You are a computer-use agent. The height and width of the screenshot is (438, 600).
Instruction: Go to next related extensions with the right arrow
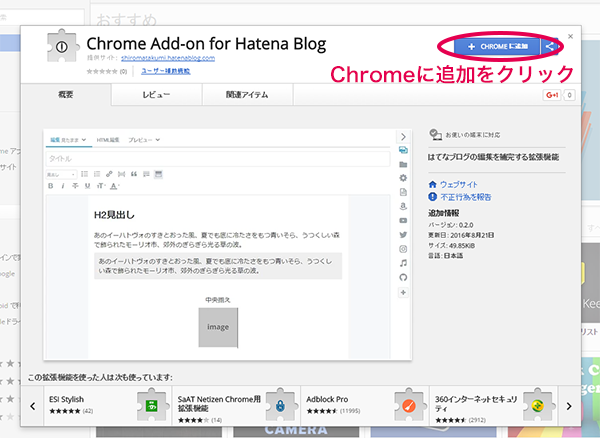coord(569,406)
